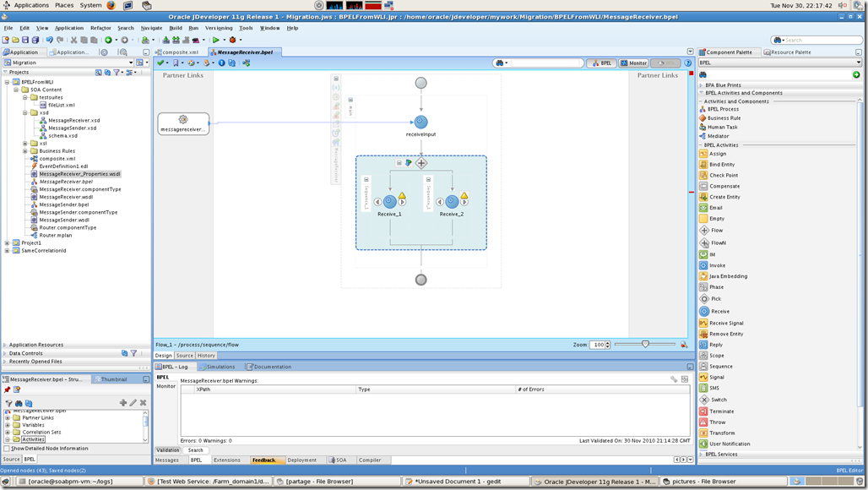Switch to the Source editor tab
Screen dimensions: 868x490
[x=184, y=356]
